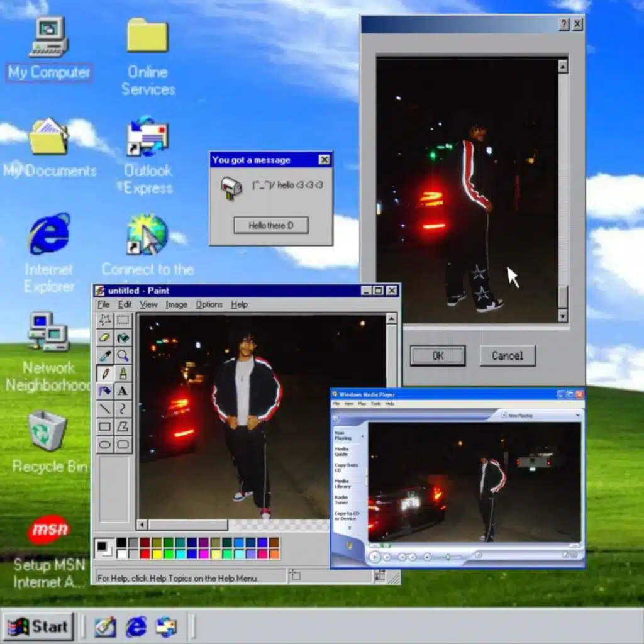Expand the Now Playing sidebar arrow
The height and width of the screenshot is (644, 644).
(362, 436)
